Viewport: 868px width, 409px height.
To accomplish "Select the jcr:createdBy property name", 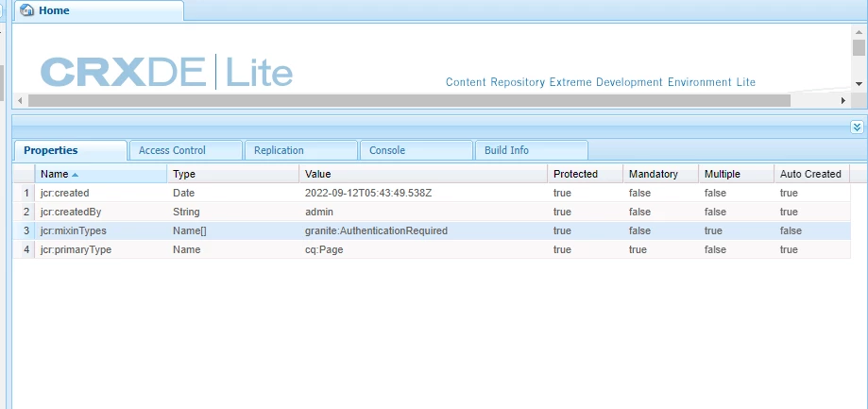I will (71, 212).
